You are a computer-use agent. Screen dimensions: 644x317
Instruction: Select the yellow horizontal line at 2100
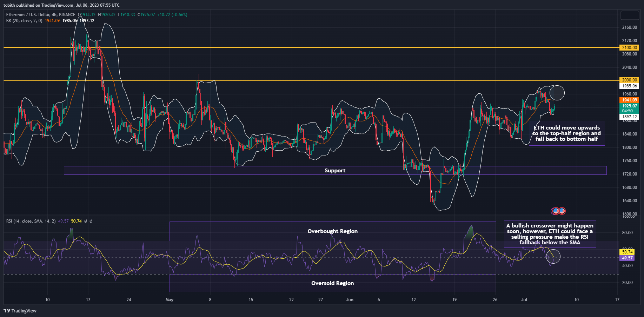click(x=311, y=47)
